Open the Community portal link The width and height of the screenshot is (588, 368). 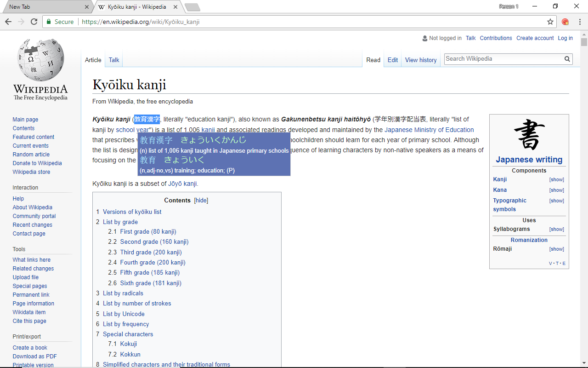(x=34, y=216)
